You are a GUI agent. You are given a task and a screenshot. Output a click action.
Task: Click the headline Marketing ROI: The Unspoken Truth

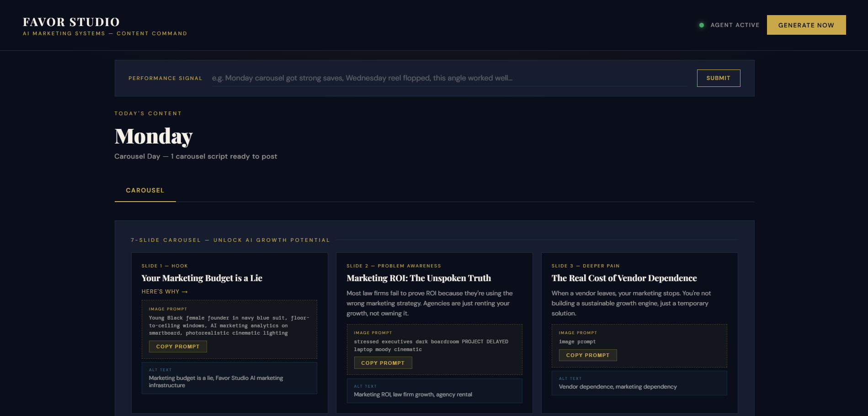click(418, 278)
